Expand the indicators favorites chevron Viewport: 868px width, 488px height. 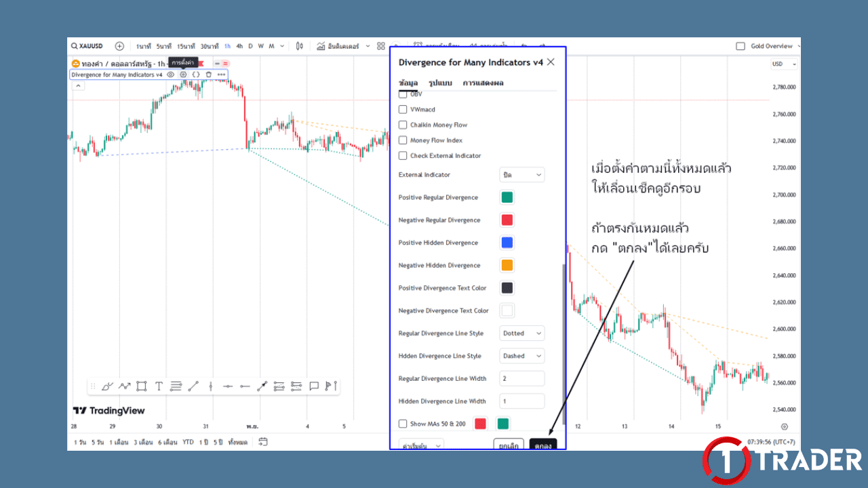pos(368,46)
